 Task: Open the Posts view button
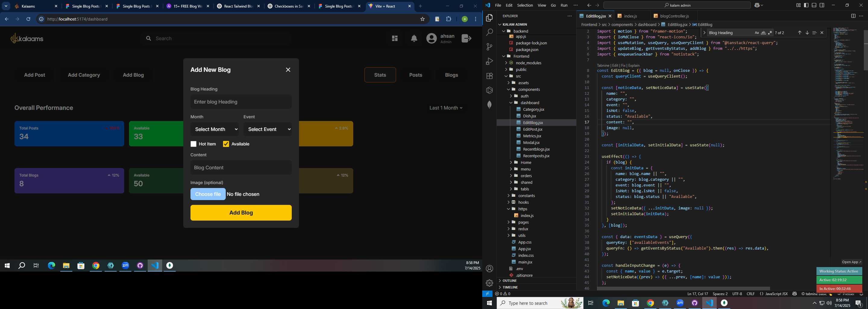pos(416,75)
